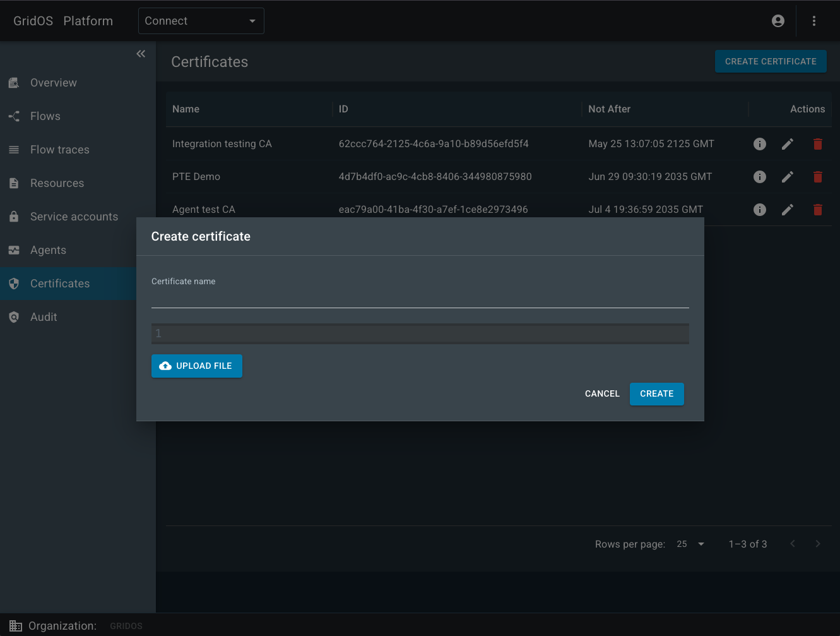Click the GRIDOS organization name
This screenshot has width=840, height=636.
tap(126, 626)
